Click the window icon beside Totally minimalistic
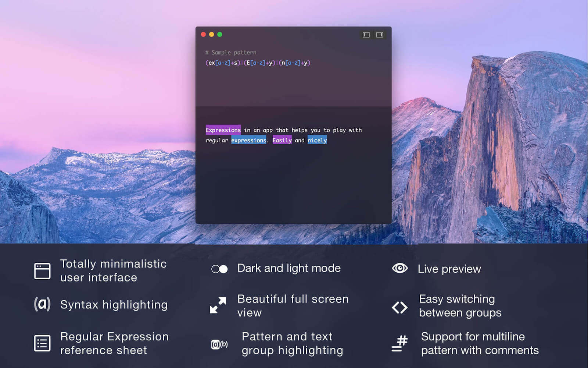 pyautogui.click(x=42, y=271)
